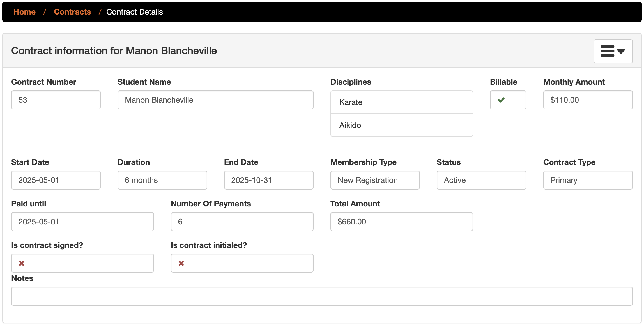Viewport: 644px width, 327px height.
Task: Select Karate in the Disciplines list
Action: [x=401, y=102]
